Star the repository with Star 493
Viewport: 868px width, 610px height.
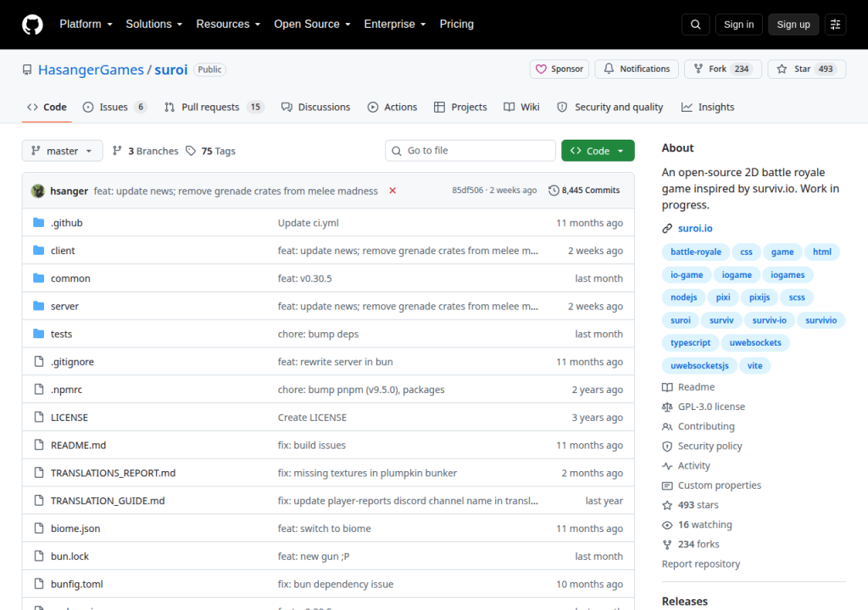point(807,69)
